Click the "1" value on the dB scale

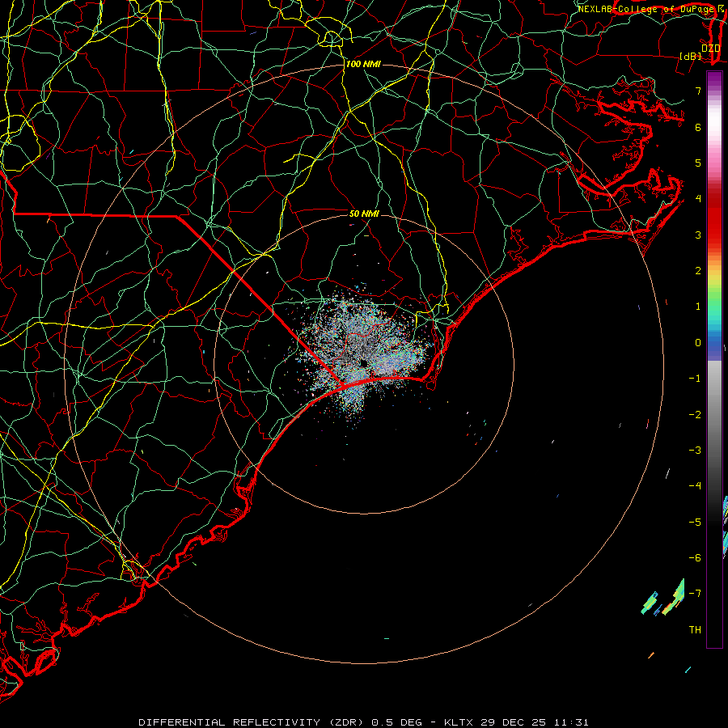[x=698, y=307]
